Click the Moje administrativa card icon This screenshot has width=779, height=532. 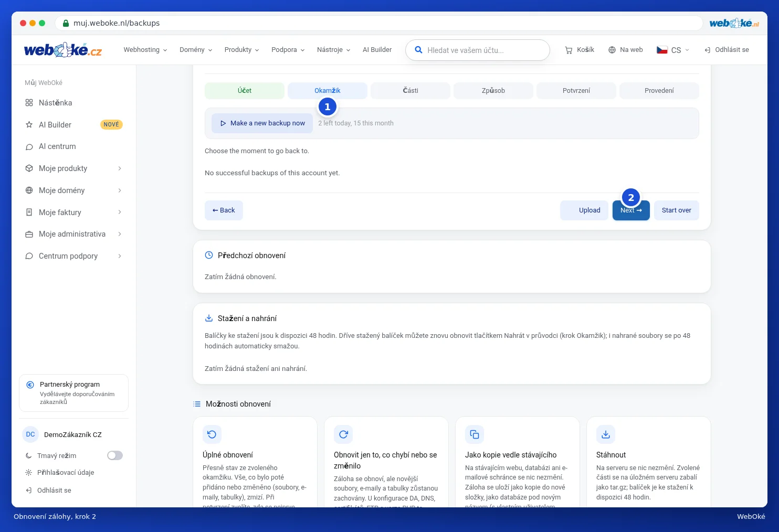coord(29,234)
